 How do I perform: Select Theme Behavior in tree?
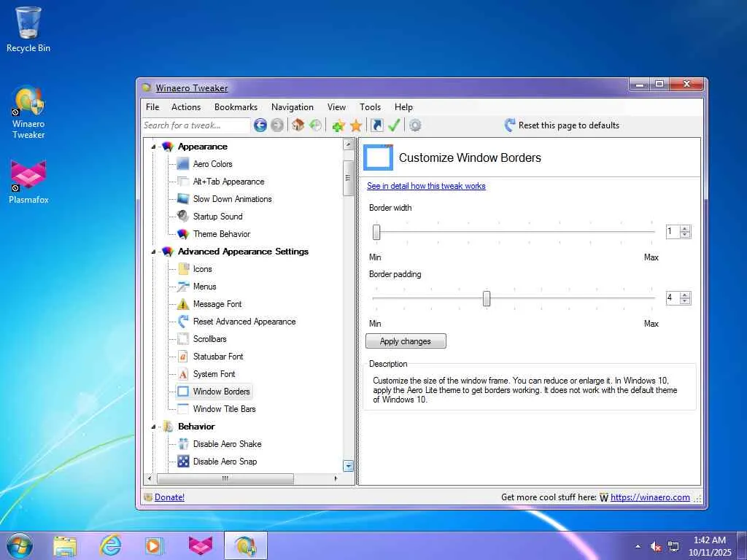point(222,234)
